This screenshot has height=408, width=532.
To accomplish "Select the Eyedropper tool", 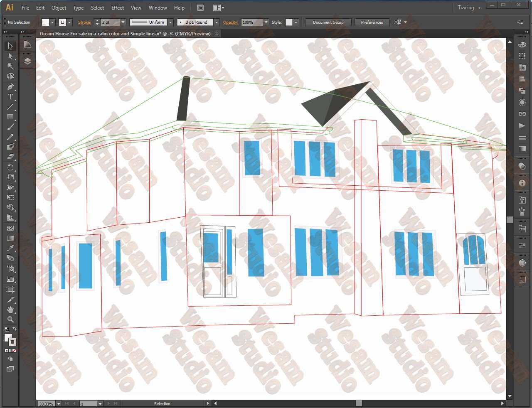I will 10,248.
